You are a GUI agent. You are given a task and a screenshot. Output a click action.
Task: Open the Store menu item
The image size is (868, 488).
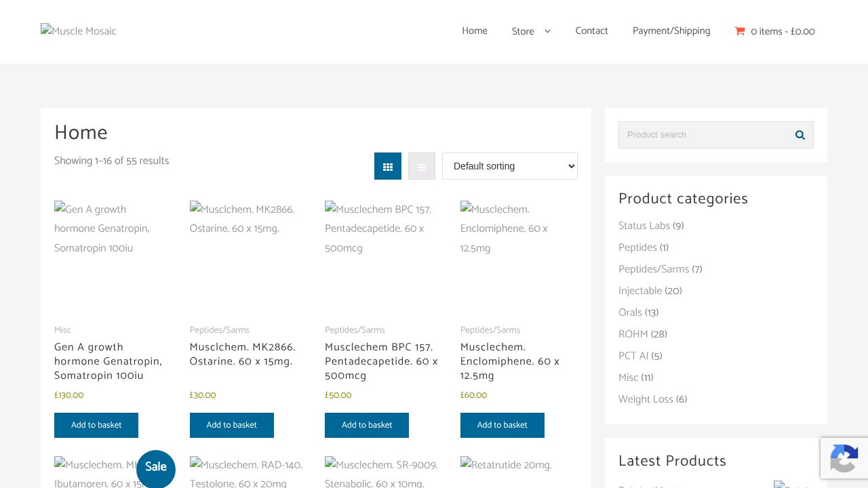pos(523,31)
